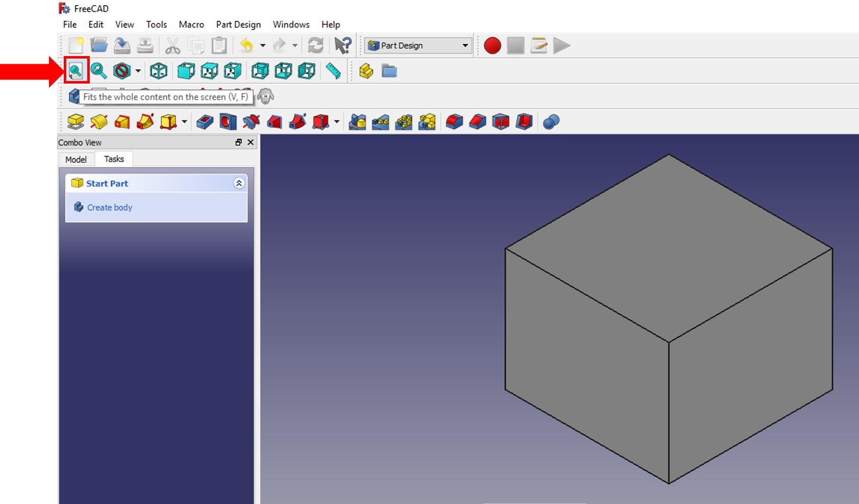Fit the whole content on screen
859x504 pixels.
(x=75, y=71)
